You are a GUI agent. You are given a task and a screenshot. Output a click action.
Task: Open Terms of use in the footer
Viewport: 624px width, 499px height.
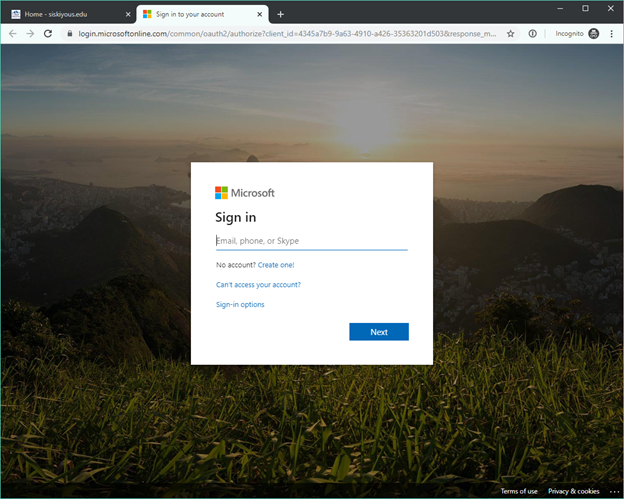[519, 491]
